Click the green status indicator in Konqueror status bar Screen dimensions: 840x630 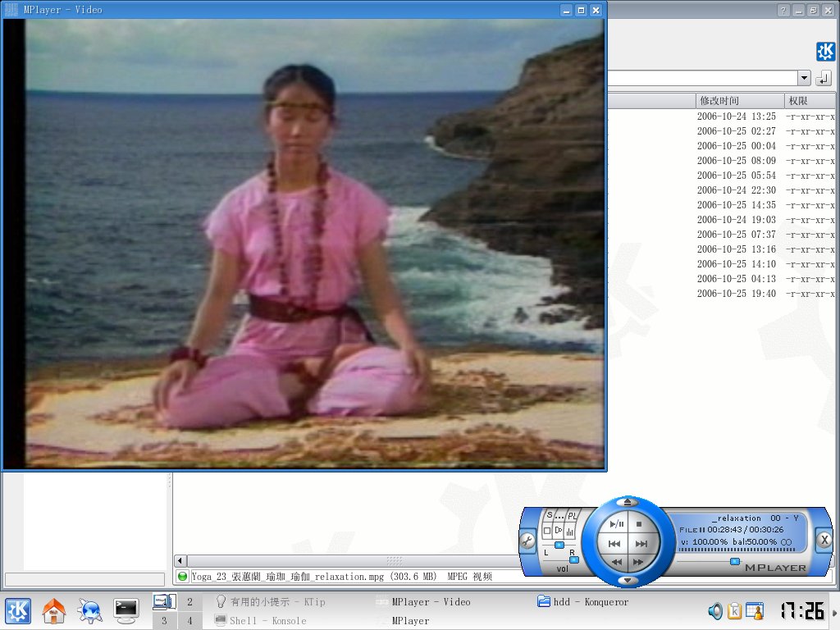point(182,577)
